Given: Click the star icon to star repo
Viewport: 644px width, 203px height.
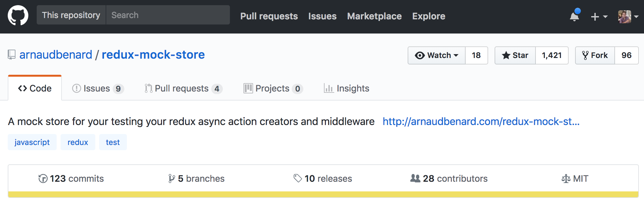Looking at the screenshot, I should tap(506, 55).
